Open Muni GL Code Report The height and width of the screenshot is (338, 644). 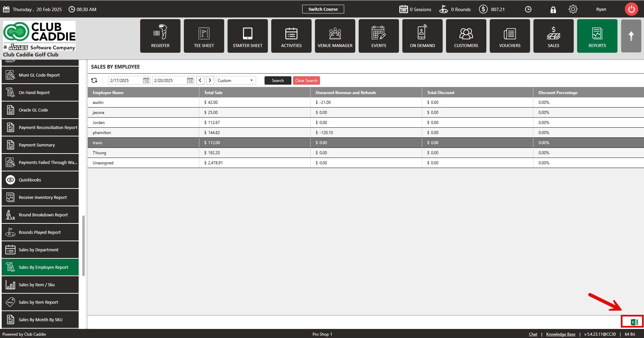(x=40, y=75)
